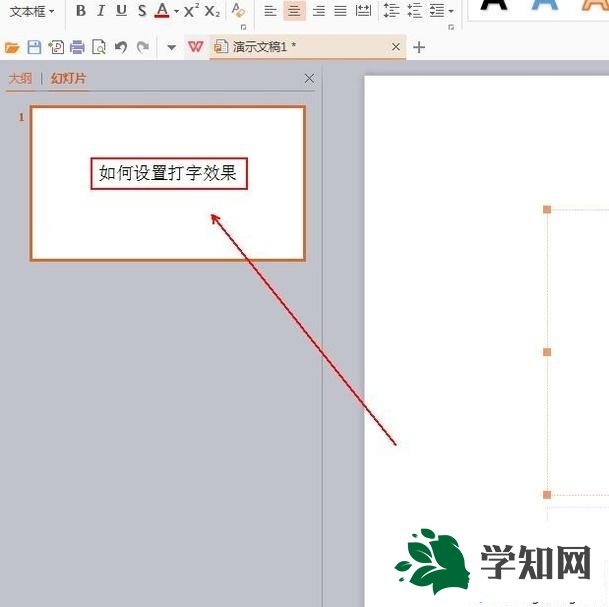Expand the quick access toolbar dropdown
This screenshot has width=609, height=607.
coord(171,48)
